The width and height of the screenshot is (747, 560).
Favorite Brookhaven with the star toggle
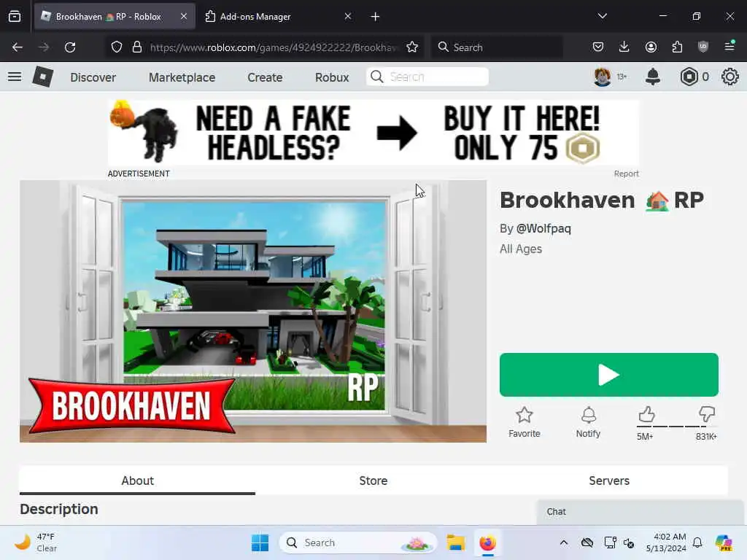pyautogui.click(x=524, y=422)
